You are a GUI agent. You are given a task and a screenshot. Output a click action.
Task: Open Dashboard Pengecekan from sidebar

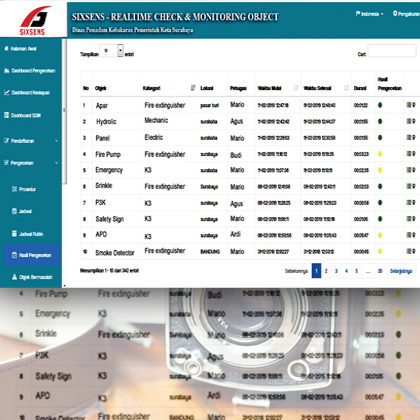click(30, 71)
